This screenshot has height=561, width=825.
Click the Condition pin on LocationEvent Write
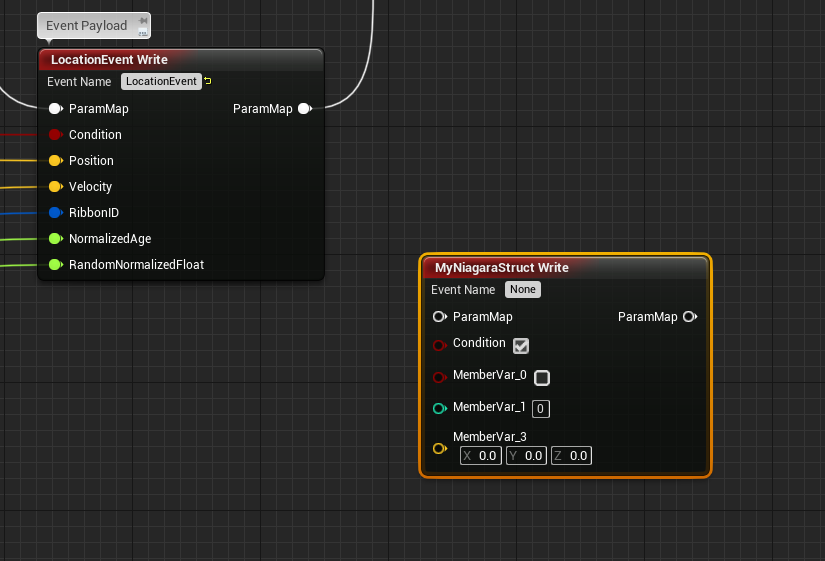coord(56,135)
